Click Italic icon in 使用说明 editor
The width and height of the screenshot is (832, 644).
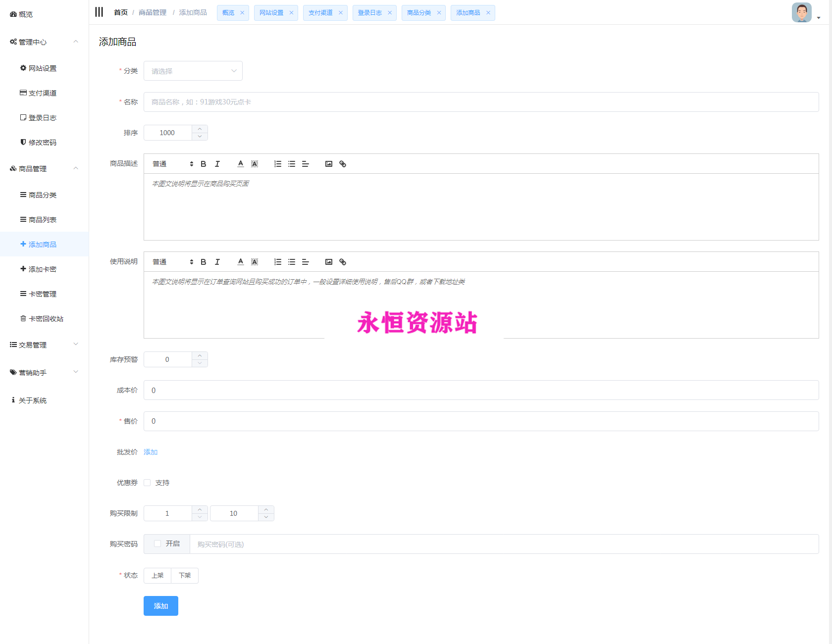click(217, 262)
